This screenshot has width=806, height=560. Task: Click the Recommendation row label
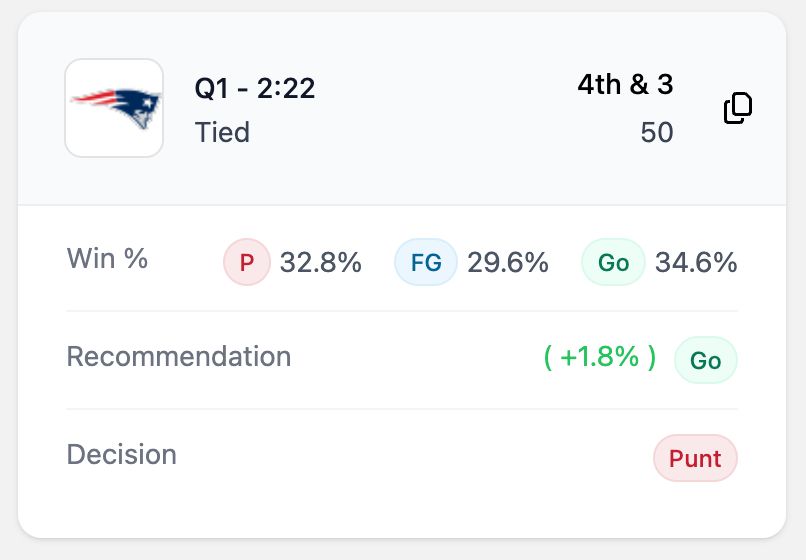pos(179,356)
